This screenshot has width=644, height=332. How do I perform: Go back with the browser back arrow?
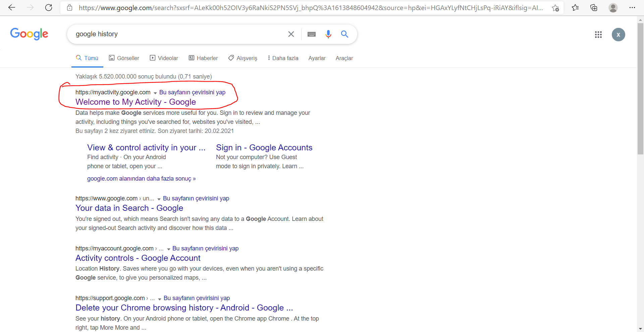click(x=12, y=8)
